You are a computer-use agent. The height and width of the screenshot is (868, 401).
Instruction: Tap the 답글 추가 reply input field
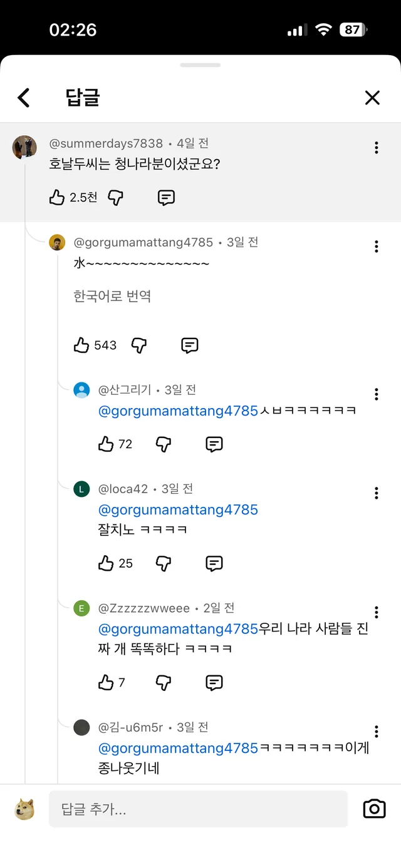coord(198,809)
